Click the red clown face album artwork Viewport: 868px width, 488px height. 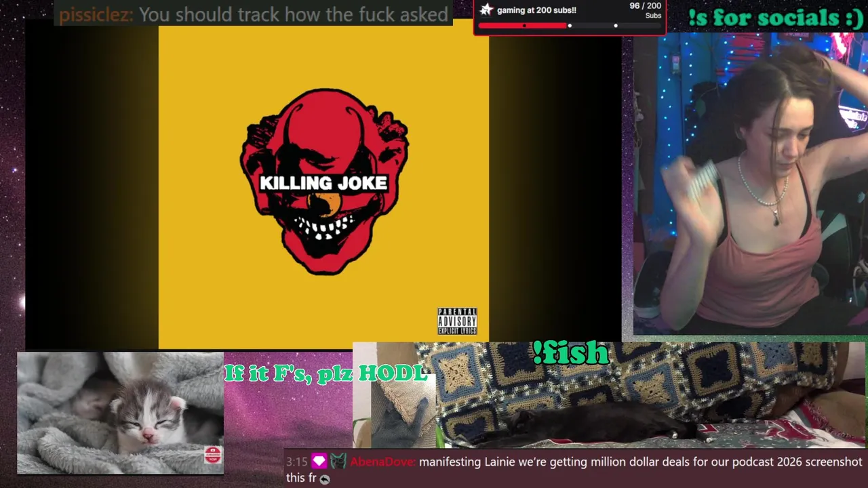coord(324,181)
